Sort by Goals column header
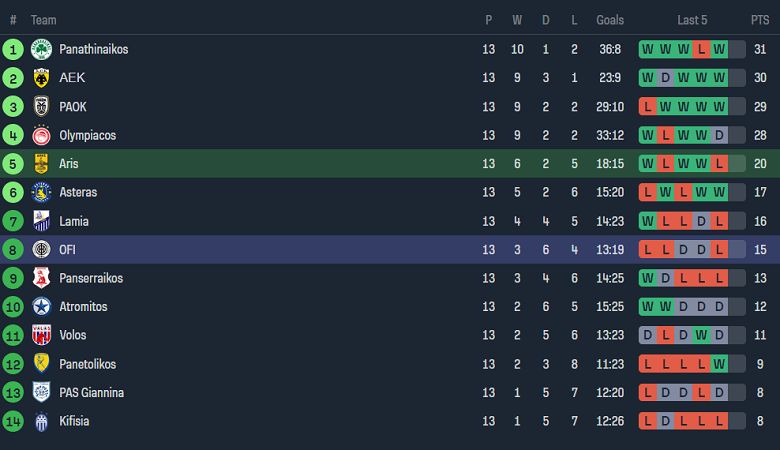780x450 pixels. [x=610, y=20]
